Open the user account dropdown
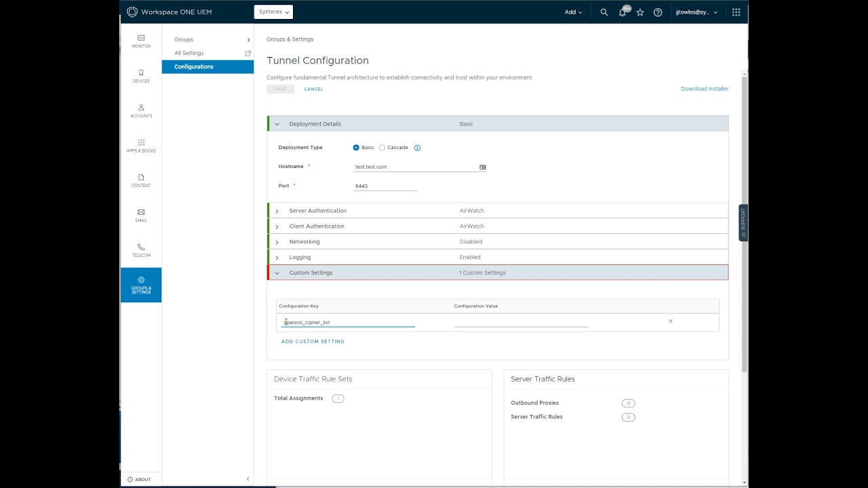Viewport: 868px width, 488px height. [x=696, y=12]
